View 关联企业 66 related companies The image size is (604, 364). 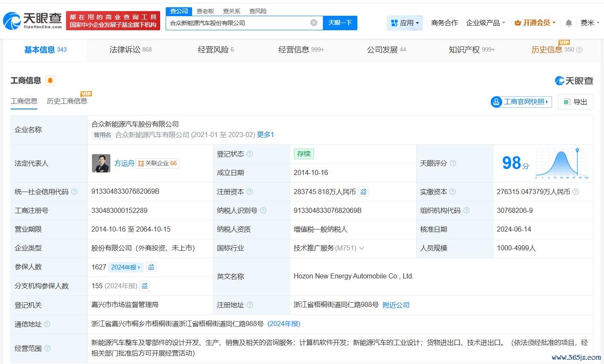(x=158, y=163)
